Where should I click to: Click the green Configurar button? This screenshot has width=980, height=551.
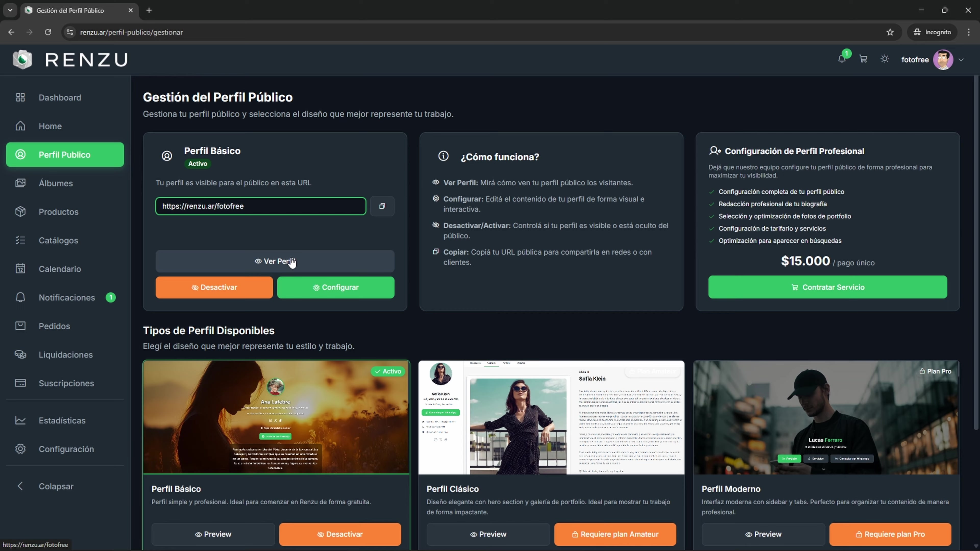(336, 287)
